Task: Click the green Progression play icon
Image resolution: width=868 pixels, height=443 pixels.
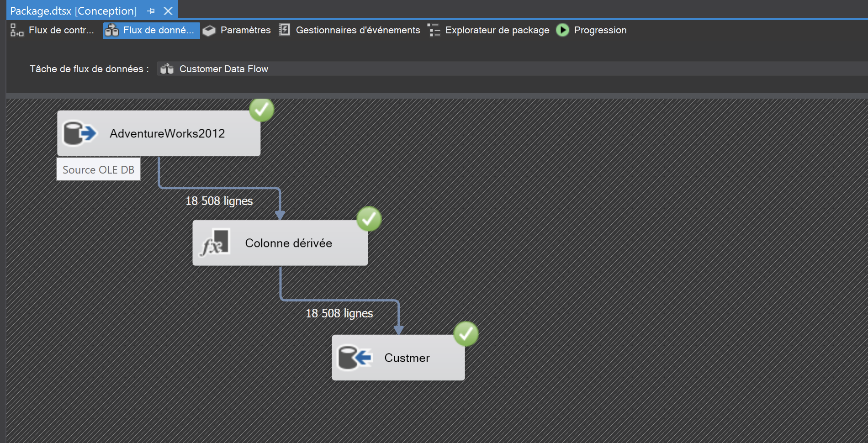Action: coord(562,30)
